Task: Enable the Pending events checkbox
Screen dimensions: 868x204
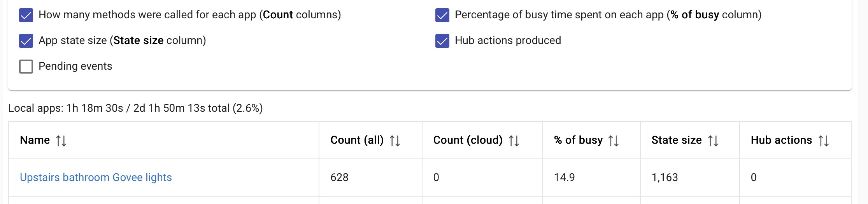Action: coord(26,67)
